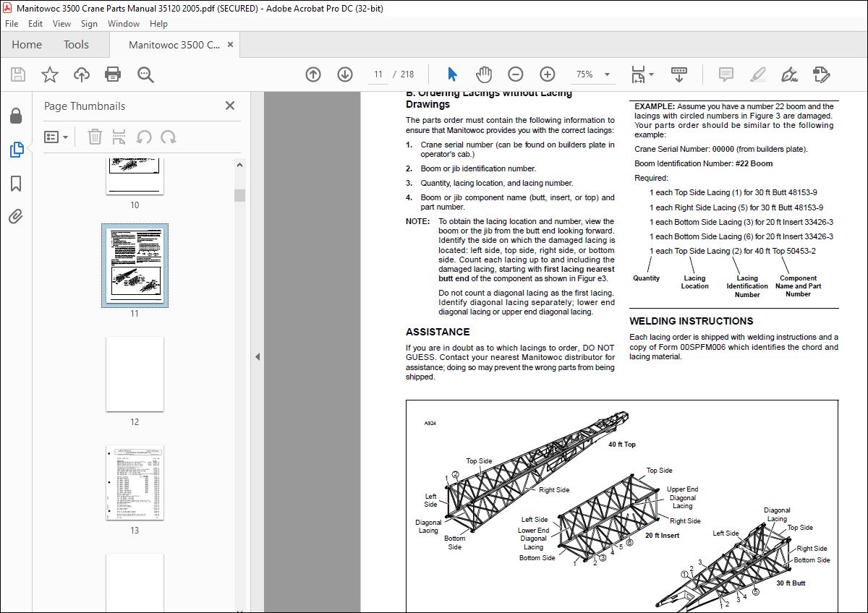Screen dimensions: 868x613
Task: Open the zoom level 75% dropdown
Action: [593, 74]
